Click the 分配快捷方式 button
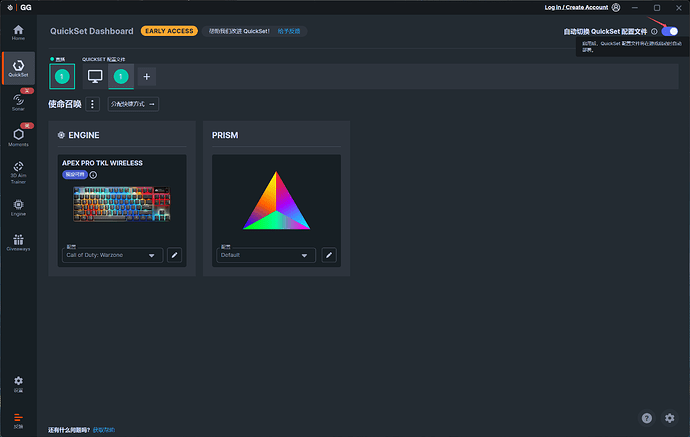The height and width of the screenshot is (437, 690). (x=133, y=104)
